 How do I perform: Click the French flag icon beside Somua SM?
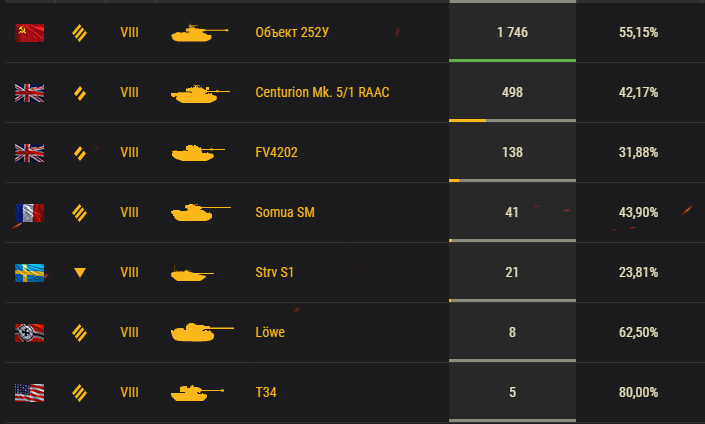(x=30, y=213)
